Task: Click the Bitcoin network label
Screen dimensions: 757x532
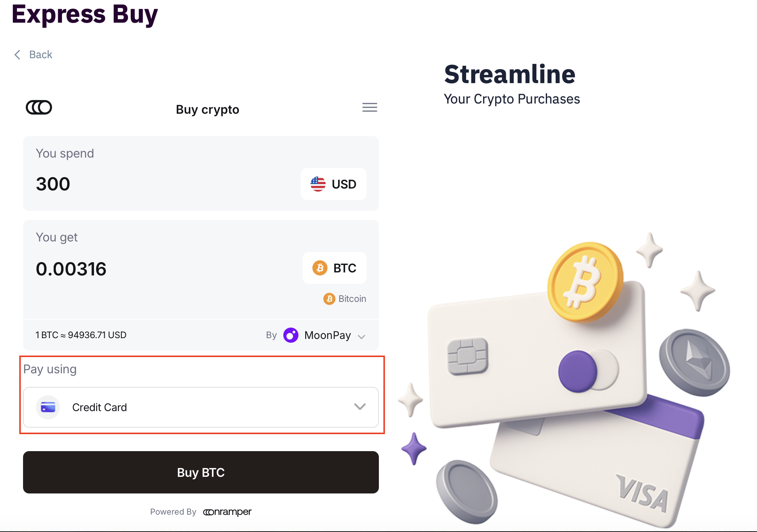Action: tap(352, 299)
